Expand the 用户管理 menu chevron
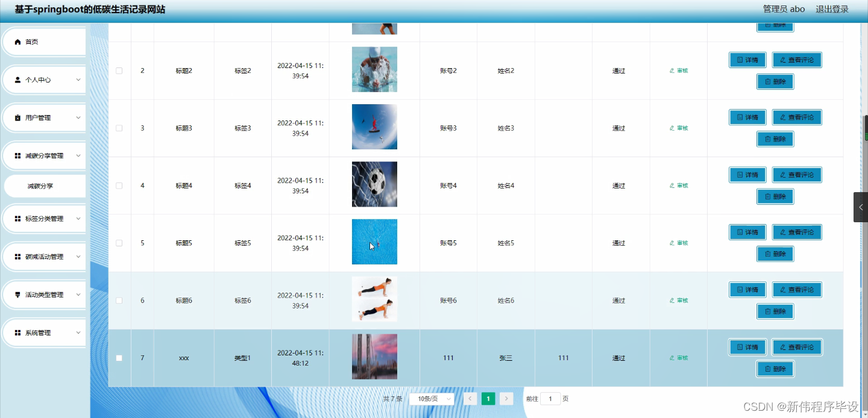Viewport: 868px width, 418px height. pyautogui.click(x=78, y=118)
